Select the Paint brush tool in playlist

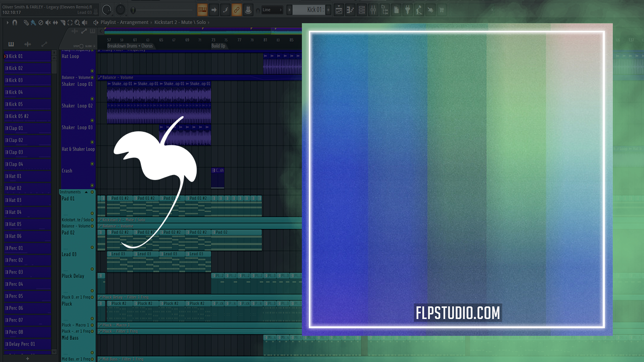(33, 23)
